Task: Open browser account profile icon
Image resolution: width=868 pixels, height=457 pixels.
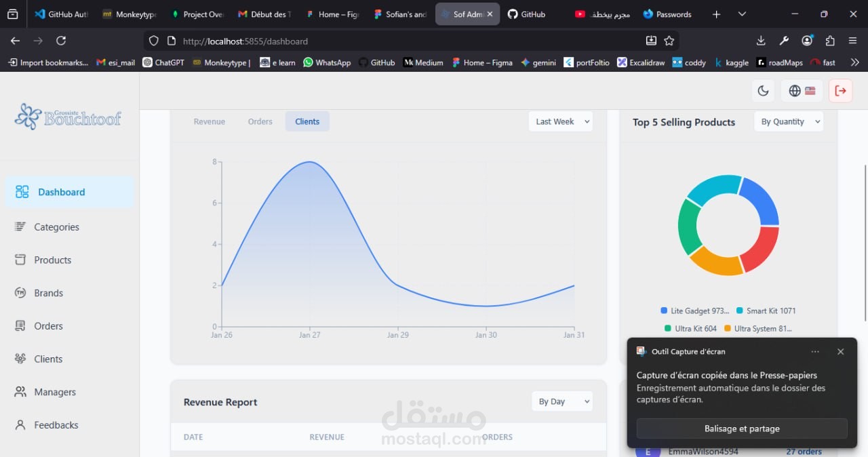Action: 807,41
